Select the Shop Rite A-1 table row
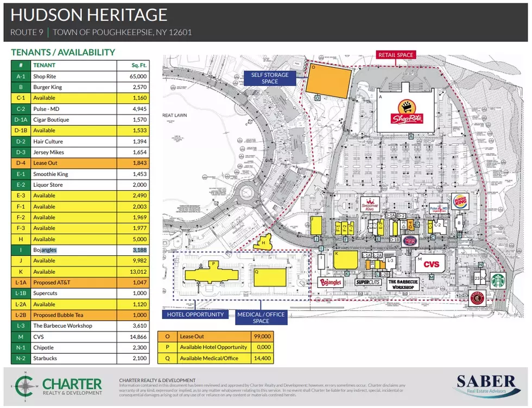 (80, 77)
